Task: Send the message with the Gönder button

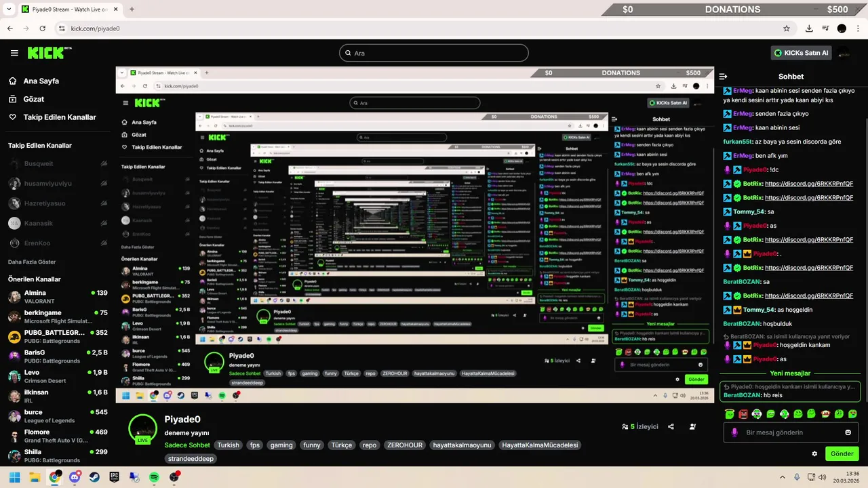Action: click(842, 453)
